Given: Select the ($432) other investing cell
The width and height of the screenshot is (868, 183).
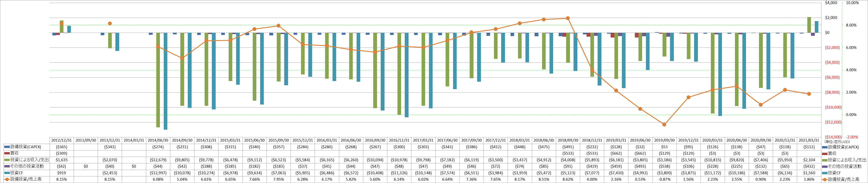Looking at the screenshot, I should 809,166.
